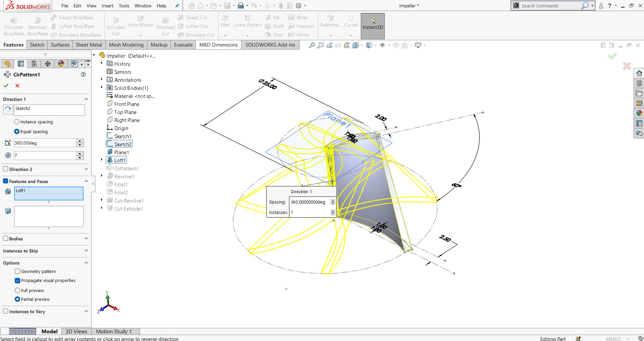The image size is (644, 341).
Task: Select Instance spacing radio button
Action: tap(17, 122)
